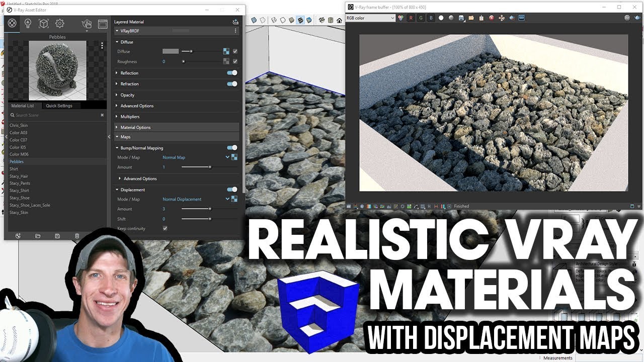Open the Materials category in Asset Editor
This screenshot has width=644, height=362.
pyautogui.click(x=12, y=23)
